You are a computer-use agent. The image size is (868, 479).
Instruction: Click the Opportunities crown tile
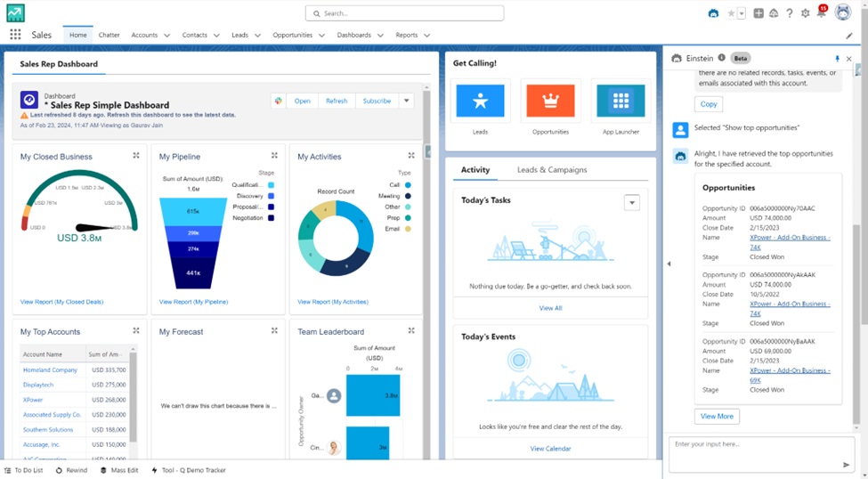click(550, 101)
